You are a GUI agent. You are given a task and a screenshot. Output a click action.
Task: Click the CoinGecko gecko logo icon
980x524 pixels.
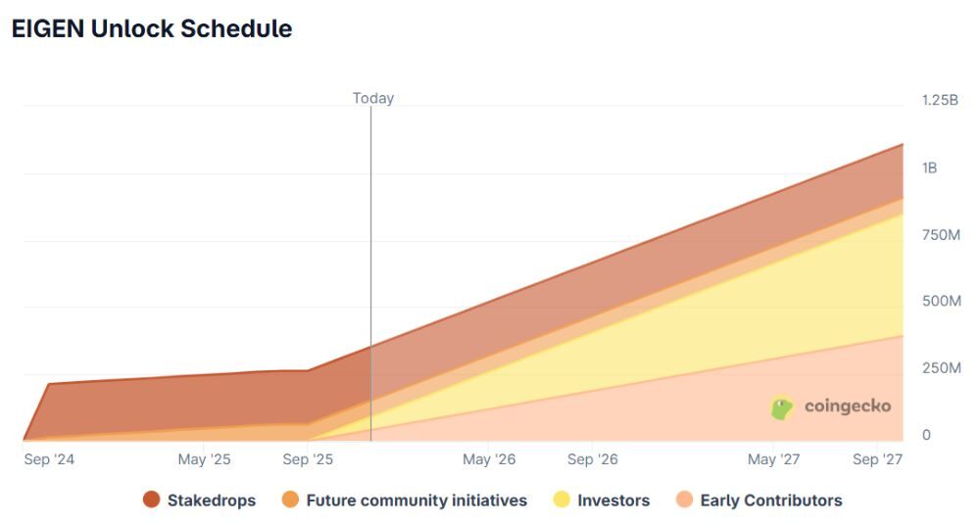(782, 407)
